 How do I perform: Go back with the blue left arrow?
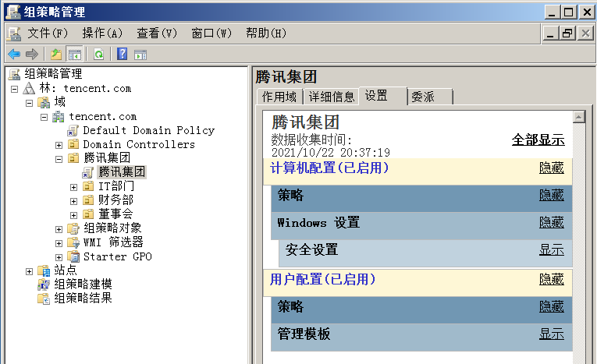pyautogui.click(x=14, y=55)
